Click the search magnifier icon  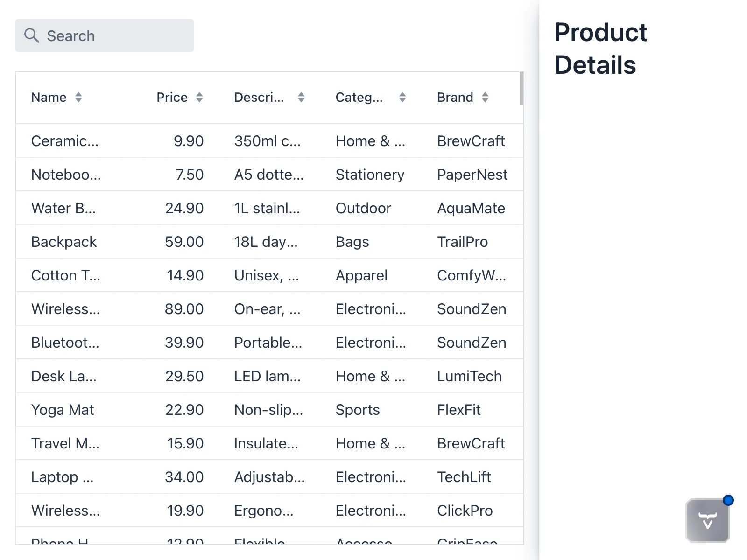tap(31, 35)
